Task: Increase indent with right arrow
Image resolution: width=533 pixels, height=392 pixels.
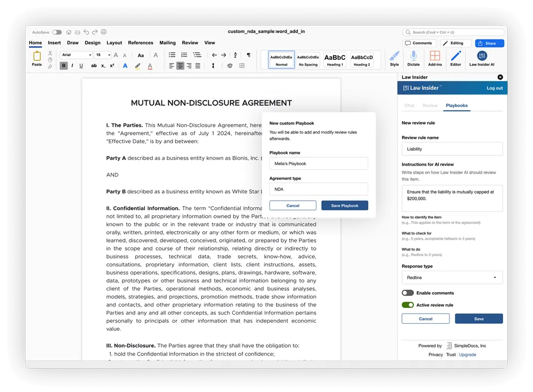Action: point(223,55)
